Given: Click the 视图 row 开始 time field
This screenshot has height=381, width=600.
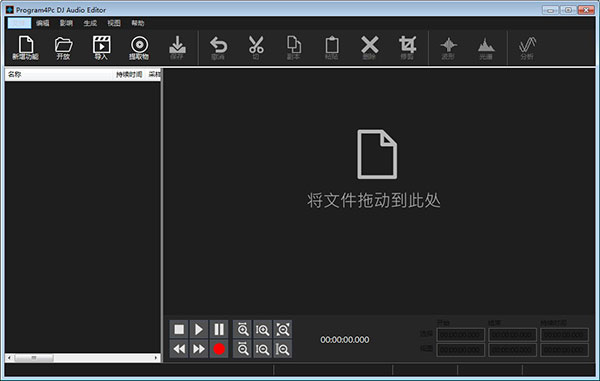Looking at the screenshot, I should pyautogui.click(x=460, y=350).
